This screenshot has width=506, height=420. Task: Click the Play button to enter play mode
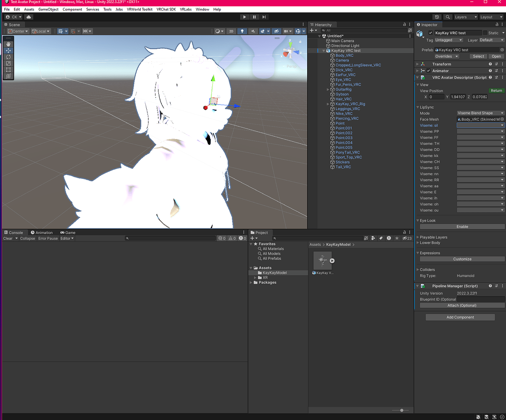point(245,17)
